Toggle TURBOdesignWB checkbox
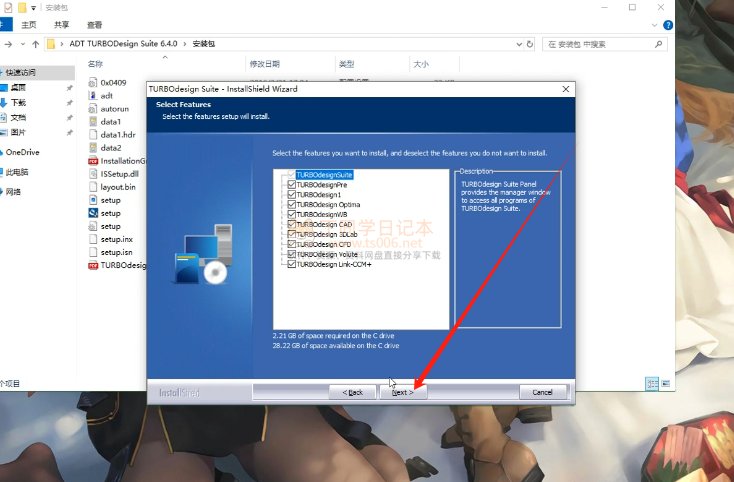Image resolution: width=734 pixels, height=482 pixels. tap(292, 214)
